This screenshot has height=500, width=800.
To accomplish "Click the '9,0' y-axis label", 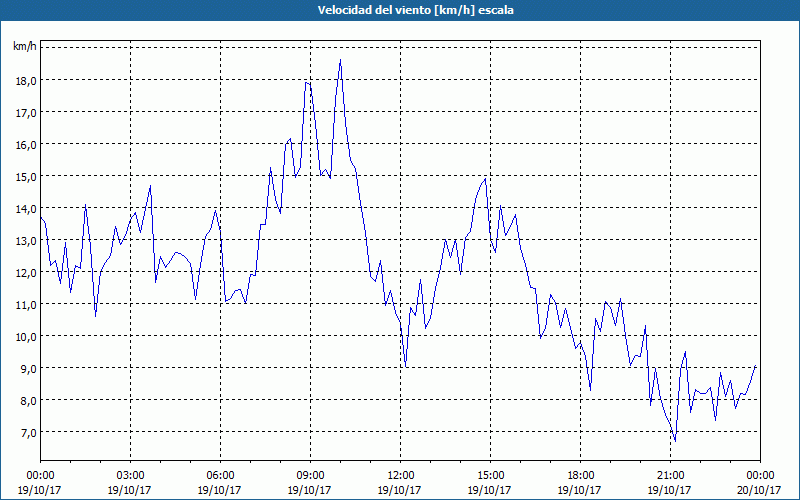I will (x=29, y=368).
